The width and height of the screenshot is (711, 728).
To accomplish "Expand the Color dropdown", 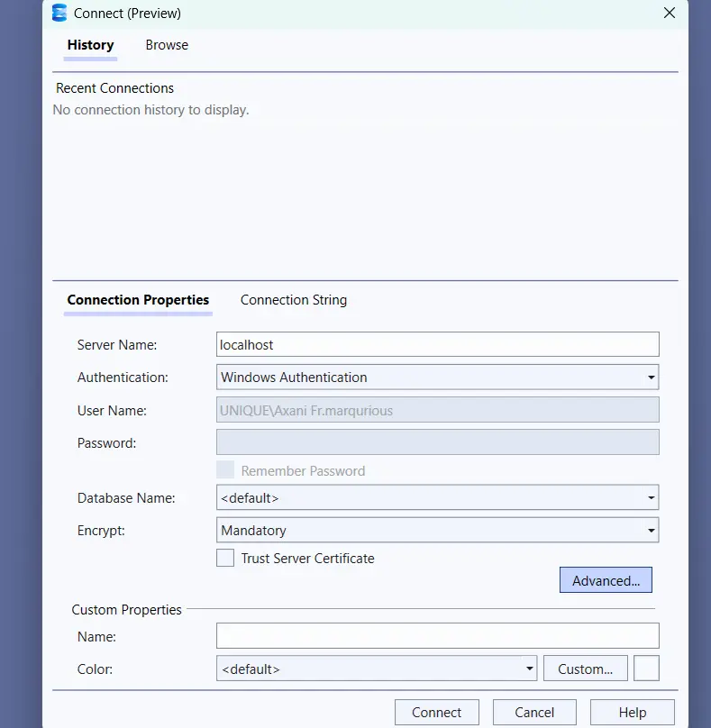I will pos(377,669).
